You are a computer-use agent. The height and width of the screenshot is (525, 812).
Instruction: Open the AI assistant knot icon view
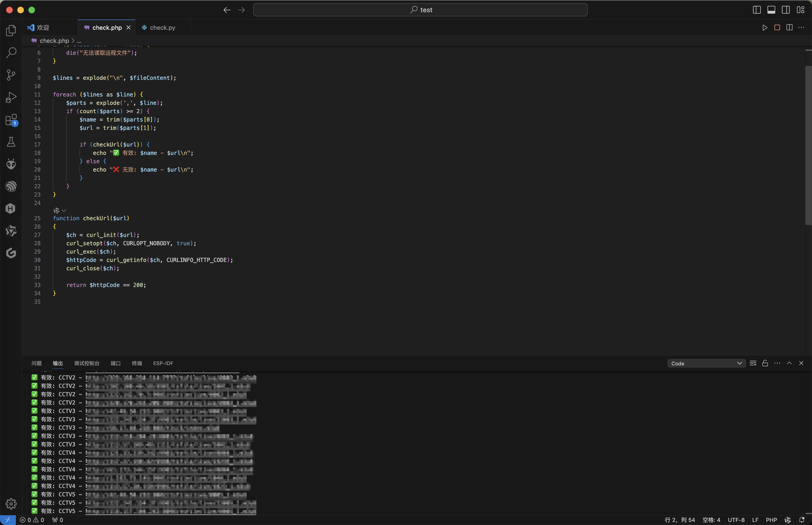tap(11, 231)
